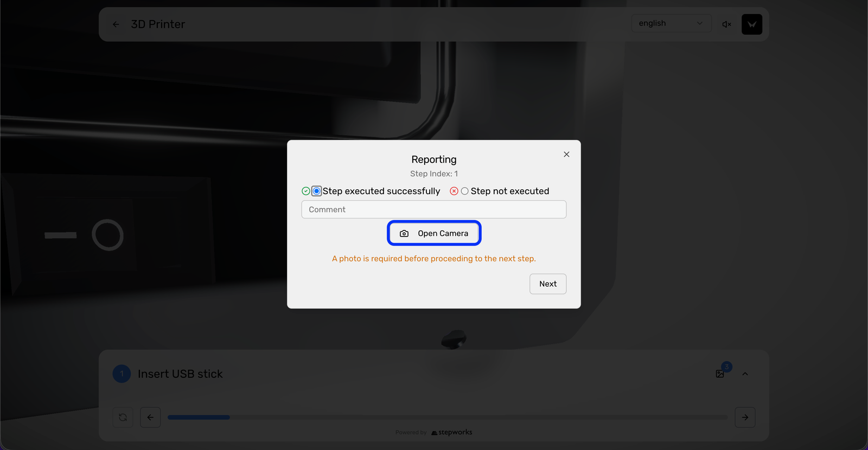Click the step number 1 badge
This screenshot has height=450, width=868.
click(122, 374)
